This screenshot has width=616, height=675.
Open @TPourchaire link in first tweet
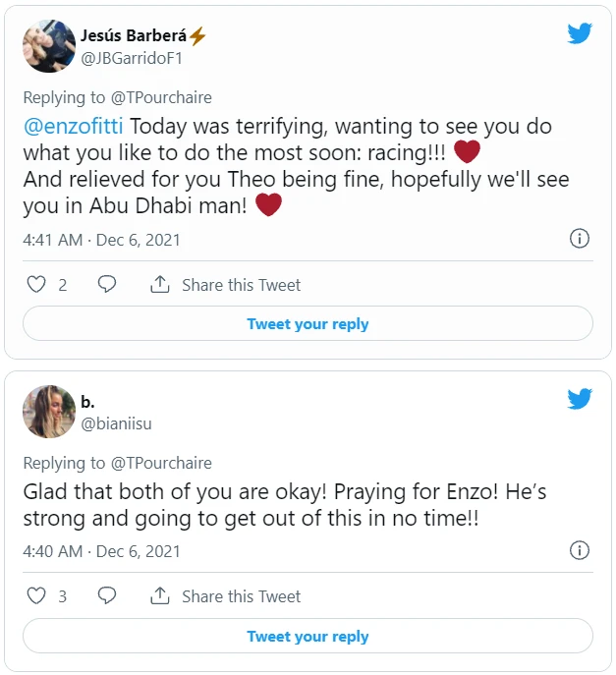pyautogui.click(x=160, y=97)
